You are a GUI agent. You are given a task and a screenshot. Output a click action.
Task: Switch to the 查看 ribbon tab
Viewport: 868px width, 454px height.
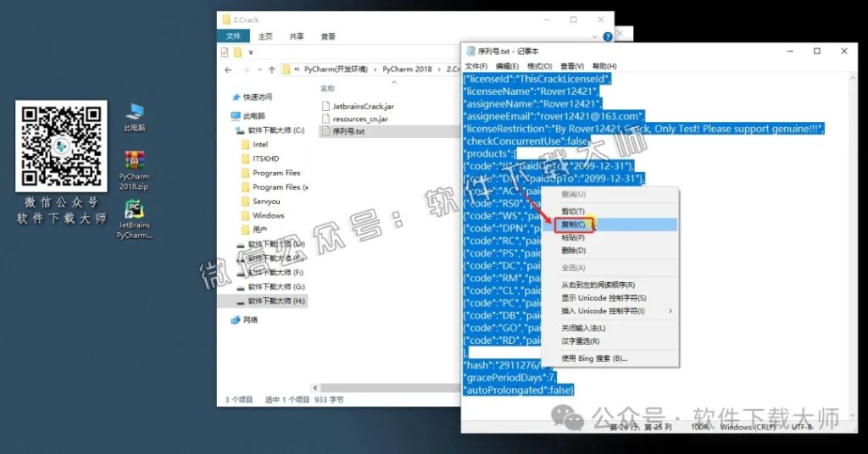328,36
